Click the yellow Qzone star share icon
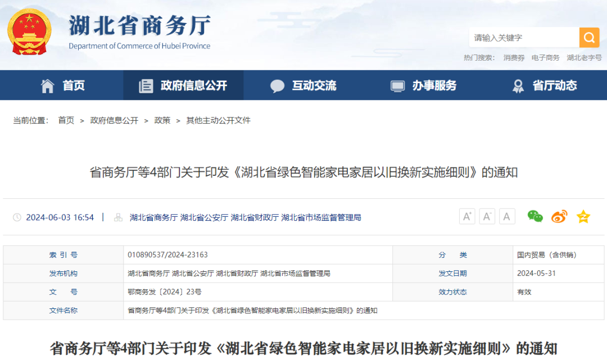607x364 pixels. [582, 216]
